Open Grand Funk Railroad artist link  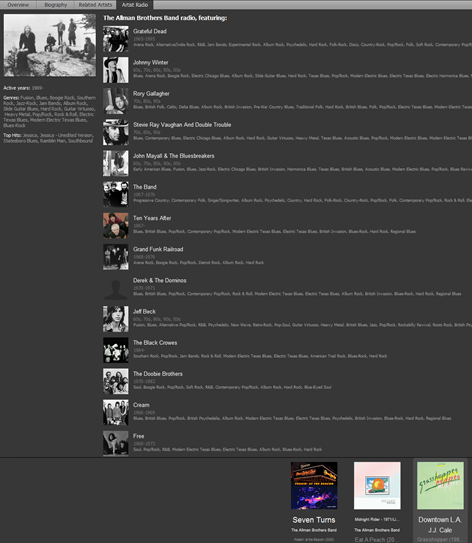(x=158, y=249)
